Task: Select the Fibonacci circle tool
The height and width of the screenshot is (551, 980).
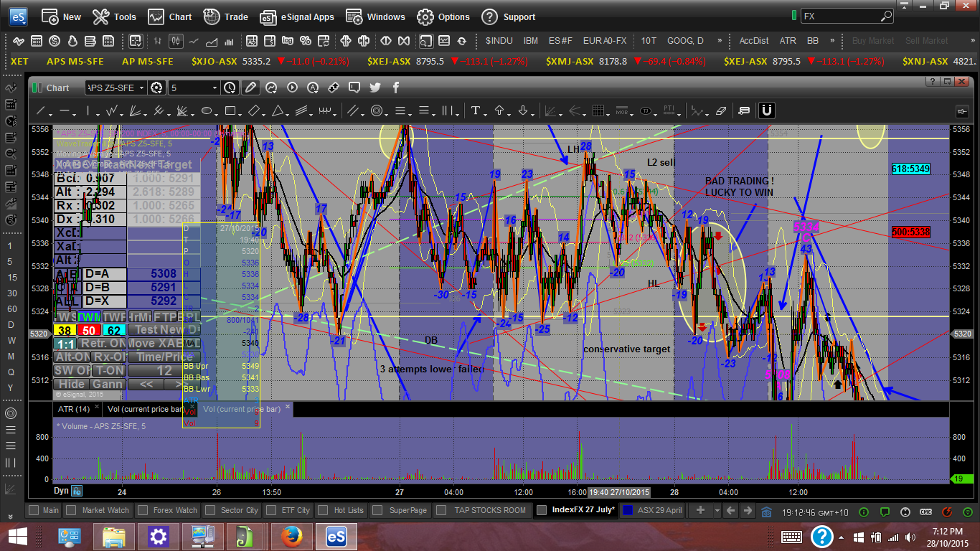Action: pos(377,111)
